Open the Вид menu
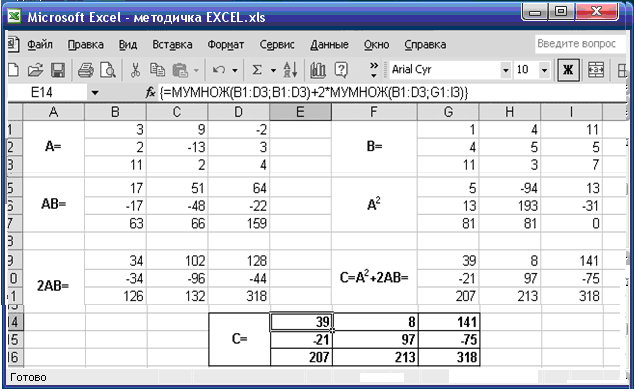Image resolution: width=636 pixels, height=391 pixels. click(128, 44)
